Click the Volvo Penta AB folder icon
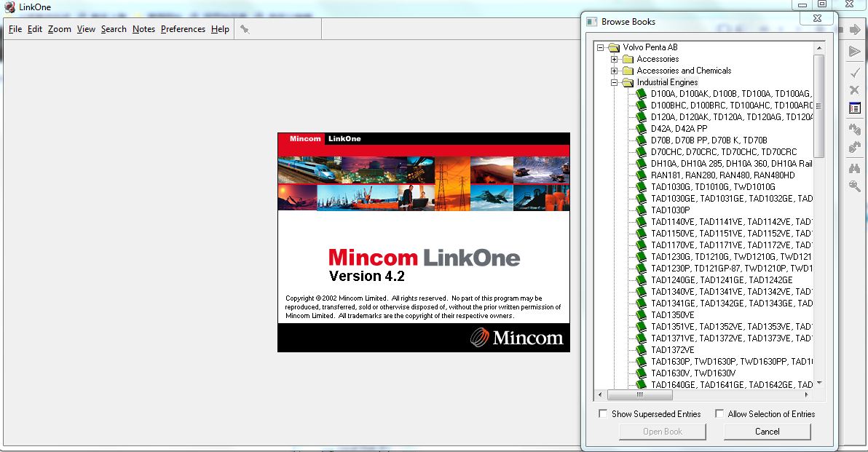This screenshot has width=868, height=452. coord(613,47)
